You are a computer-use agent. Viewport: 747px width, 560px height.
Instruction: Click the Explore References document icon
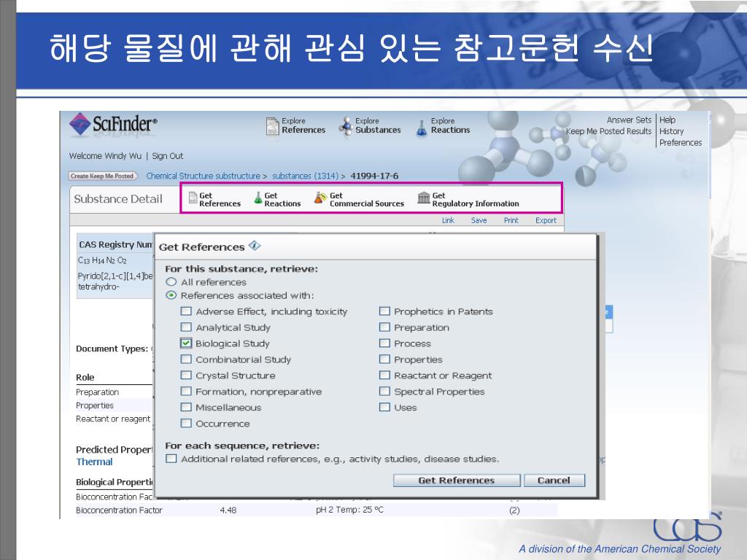(x=273, y=126)
